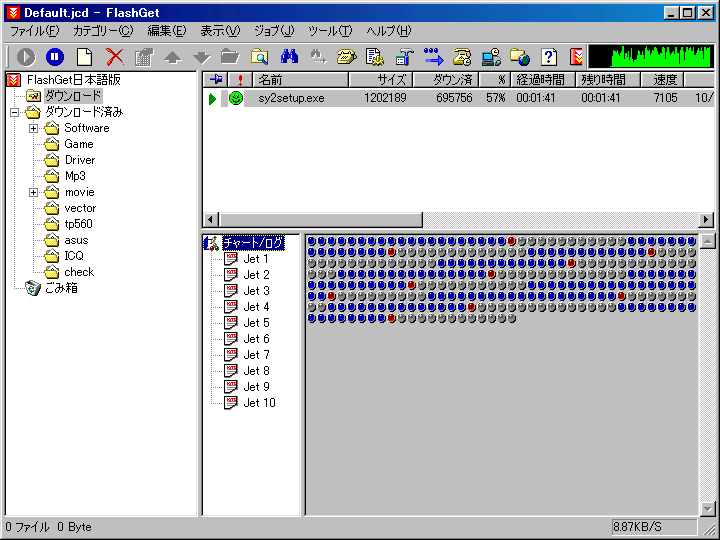Select the asus folder
720x540 pixels.
pos(76,240)
